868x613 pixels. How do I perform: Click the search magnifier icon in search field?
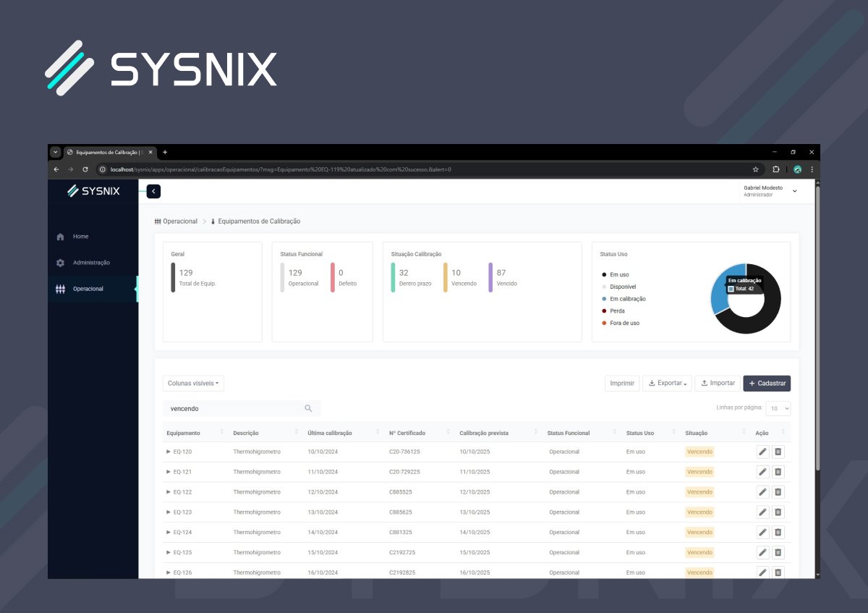point(308,408)
